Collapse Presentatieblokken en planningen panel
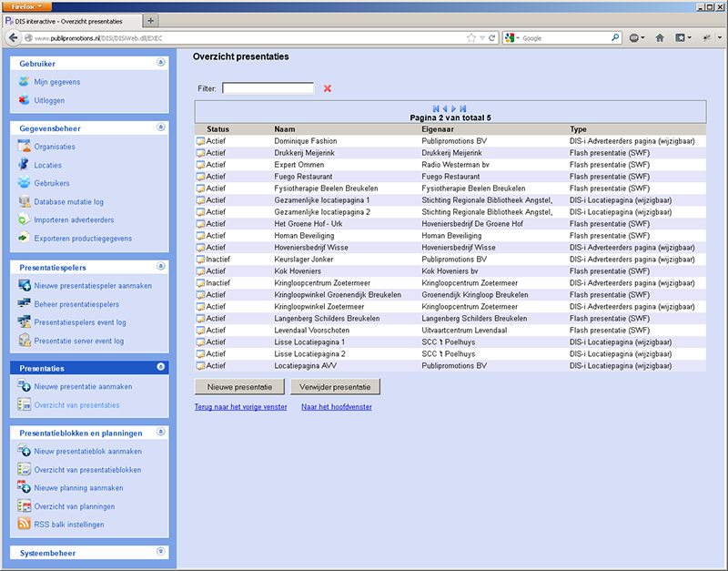728x571 pixels. click(x=161, y=432)
